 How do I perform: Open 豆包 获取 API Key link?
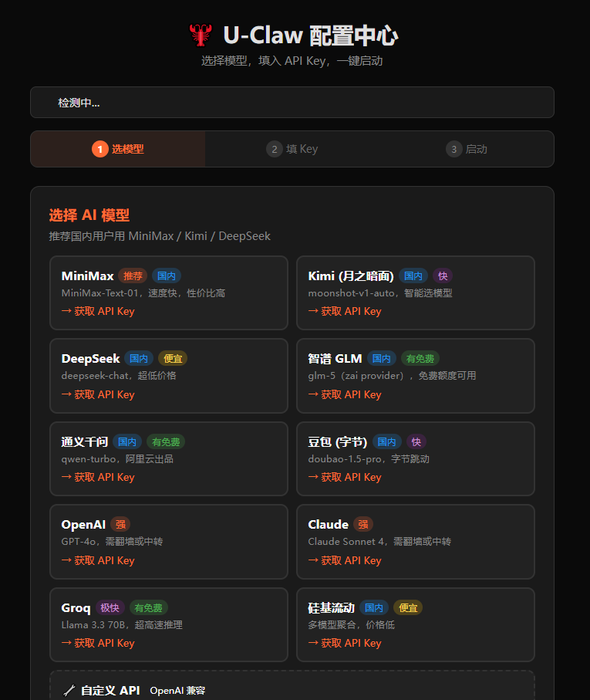(345, 477)
